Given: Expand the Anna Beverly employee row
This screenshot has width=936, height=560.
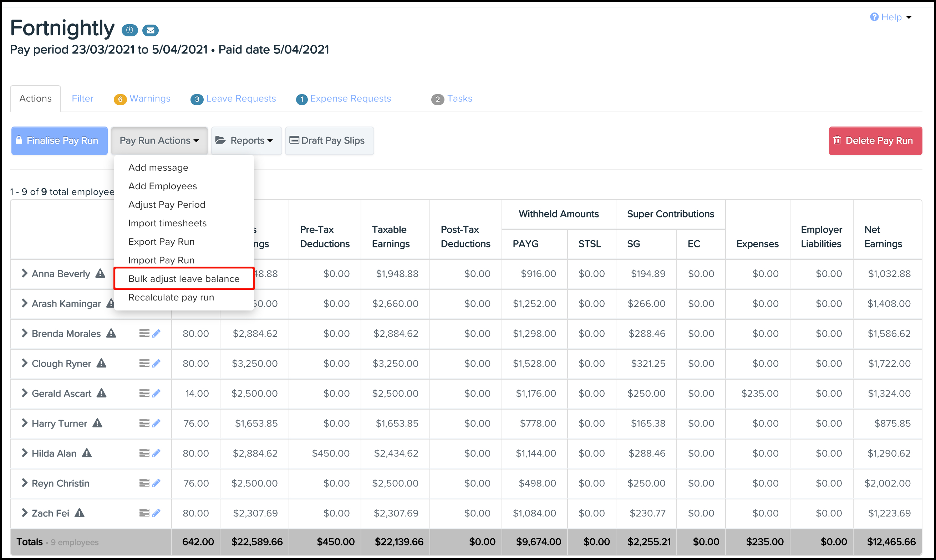Looking at the screenshot, I should tap(25, 273).
